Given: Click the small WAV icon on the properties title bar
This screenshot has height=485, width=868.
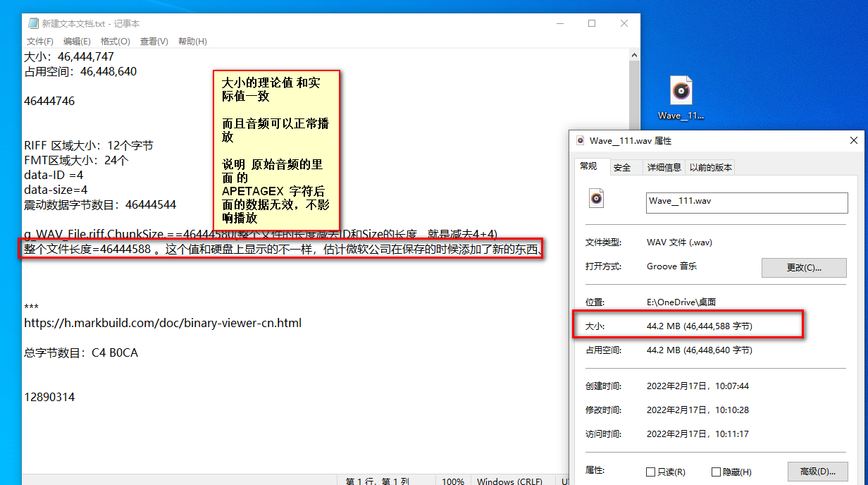Looking at the screenshot, I should click(x=580, y=140).
